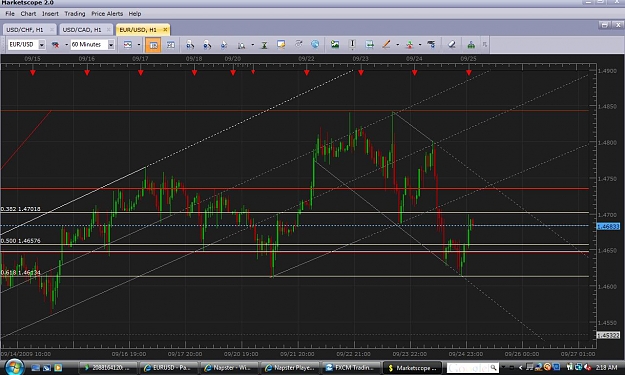Click the red marker under 09/17
Image resolution: width=625 pixels, height=375 pixels.
[x=141, y=73]
